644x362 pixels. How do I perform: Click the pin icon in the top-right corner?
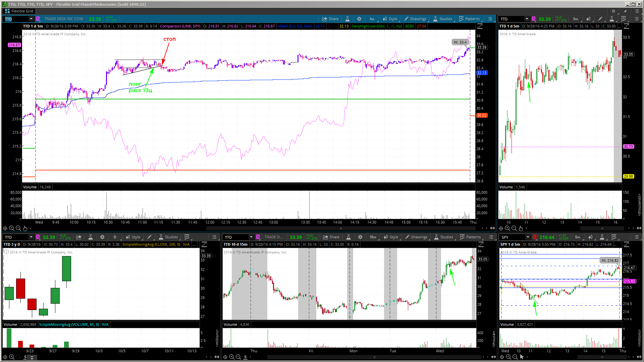625,11
